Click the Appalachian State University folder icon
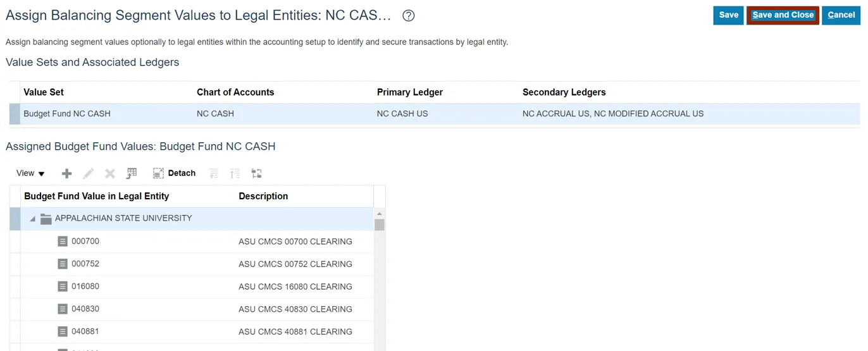The image size is (868, 351). point(46,219)
